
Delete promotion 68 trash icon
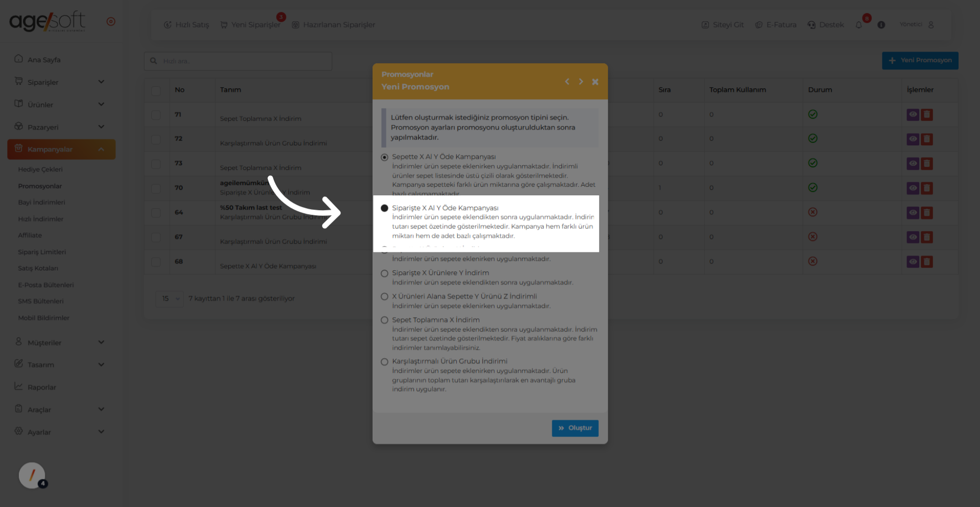tap(927, 262)
